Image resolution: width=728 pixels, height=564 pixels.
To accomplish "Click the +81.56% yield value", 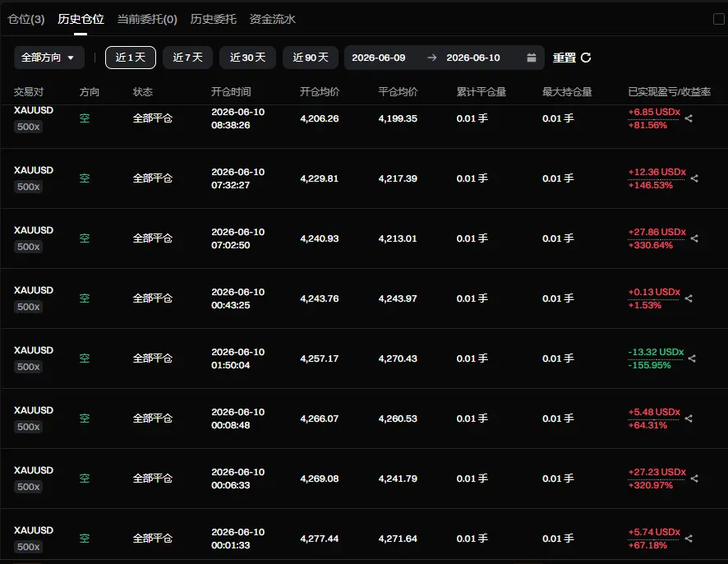I will 647,126.
